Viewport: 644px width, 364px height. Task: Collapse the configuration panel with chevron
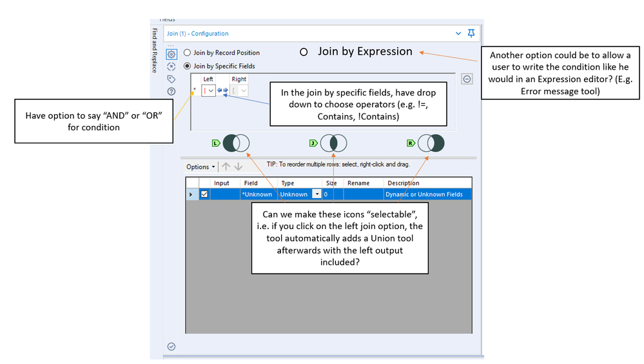click(x=458, y=34)
